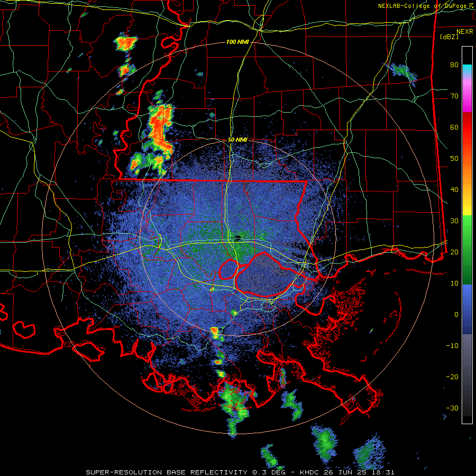Click the KHDC radar site marker at center

pyautogui.click(x=239, y=237)
